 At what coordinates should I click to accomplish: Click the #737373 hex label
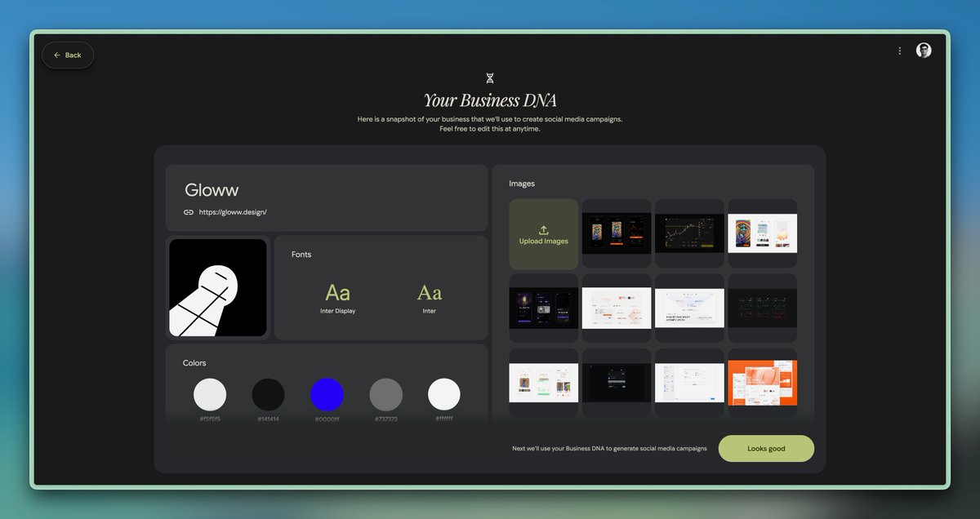coord(386,419)
